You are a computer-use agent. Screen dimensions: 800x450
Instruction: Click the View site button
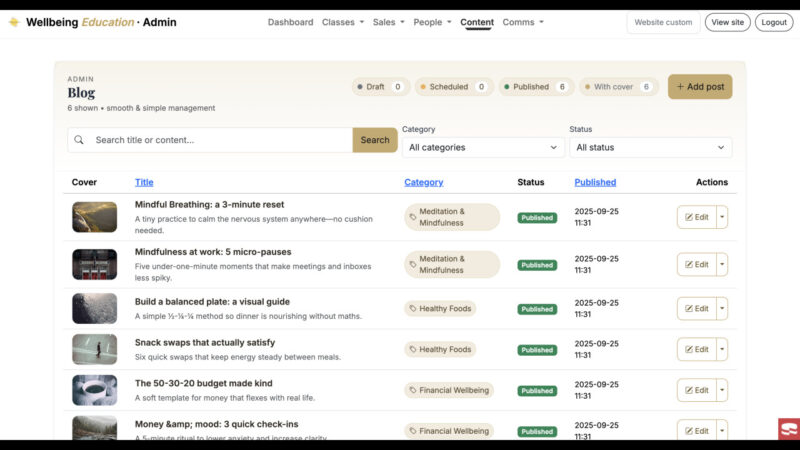728,22
